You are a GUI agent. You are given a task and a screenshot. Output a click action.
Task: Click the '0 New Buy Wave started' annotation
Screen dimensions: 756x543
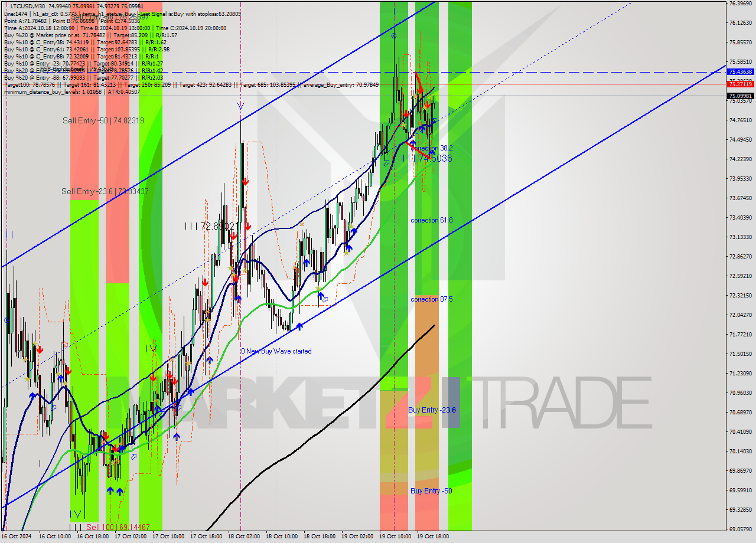click(x=276, y=351)
